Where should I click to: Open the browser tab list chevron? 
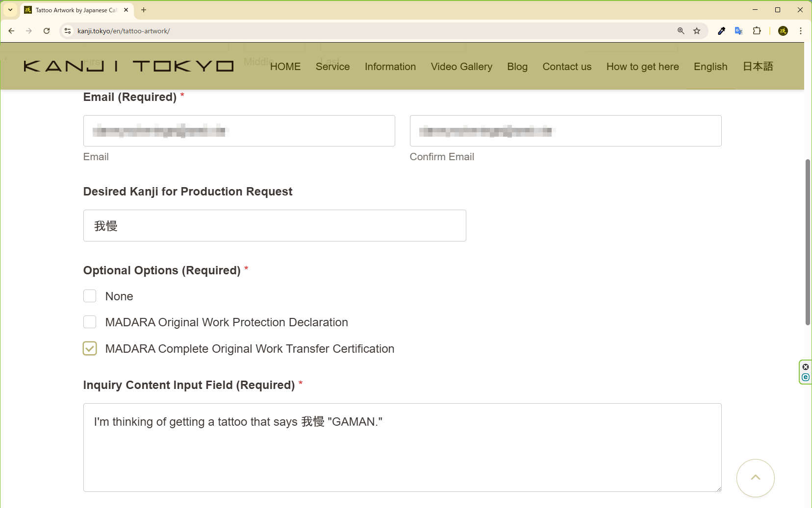pyautogui.click(x=10, y=10)
